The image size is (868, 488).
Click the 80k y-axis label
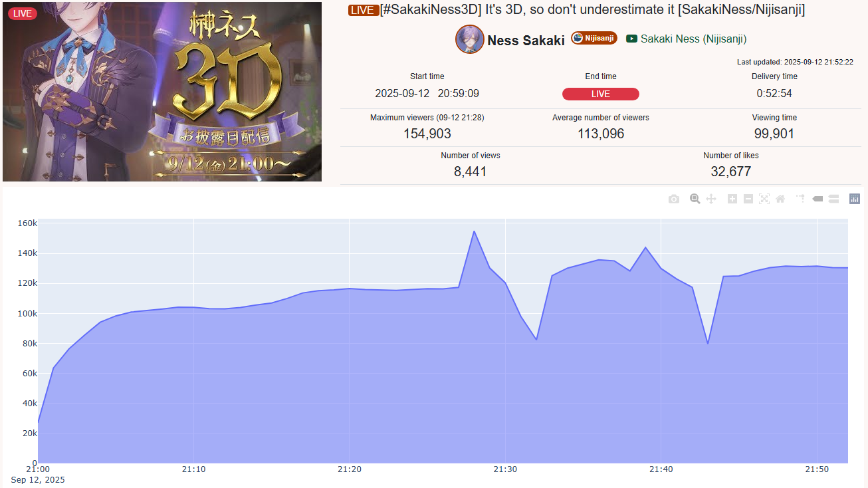pyautogui.click(x=29, y=344)
